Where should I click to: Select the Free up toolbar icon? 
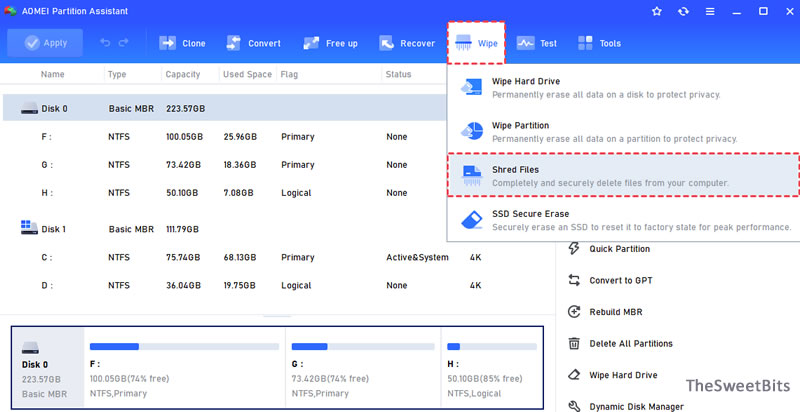[330, 43]
